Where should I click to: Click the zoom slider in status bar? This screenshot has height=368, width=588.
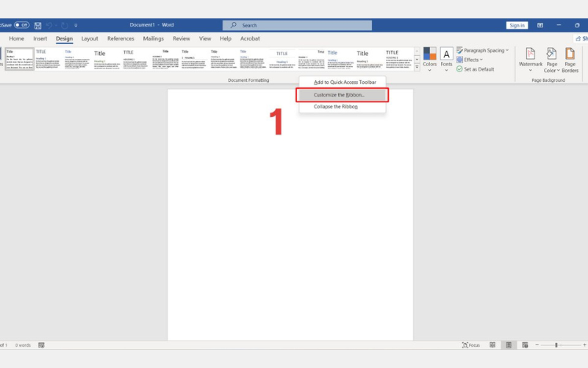tap(556, 344)
